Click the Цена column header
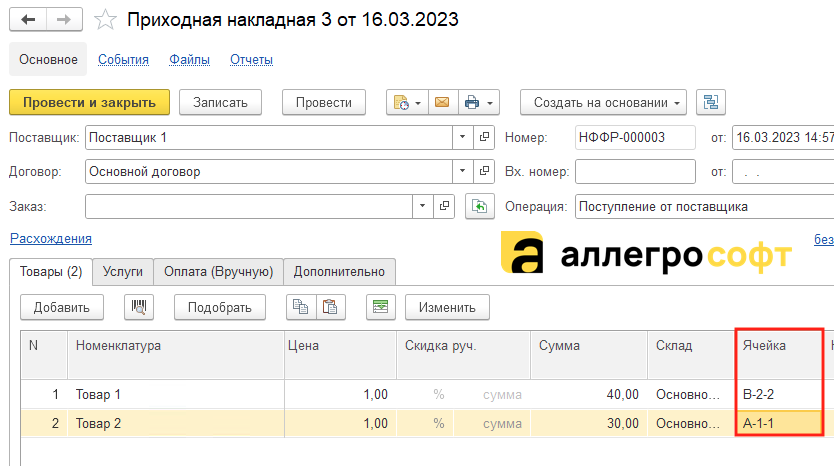 point(340,355)
